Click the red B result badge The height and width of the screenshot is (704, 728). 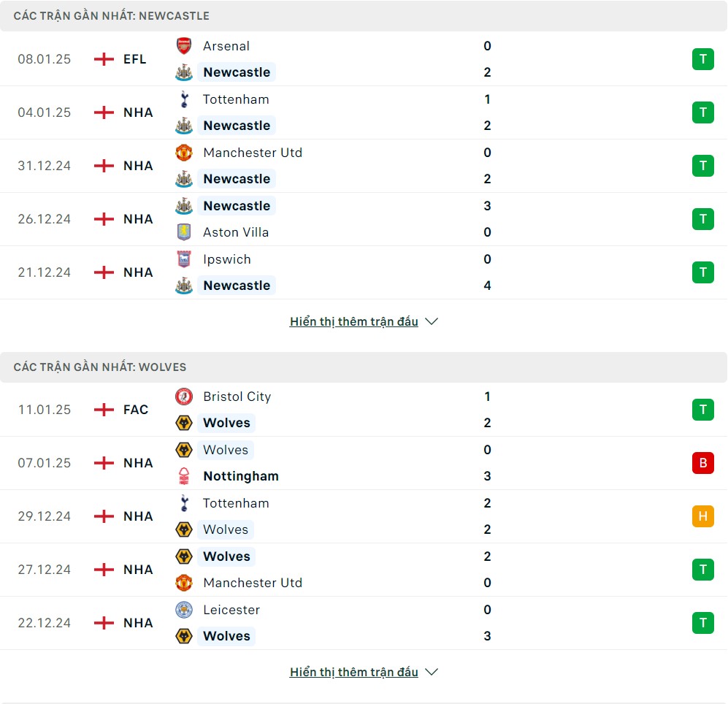click(703, 463)
